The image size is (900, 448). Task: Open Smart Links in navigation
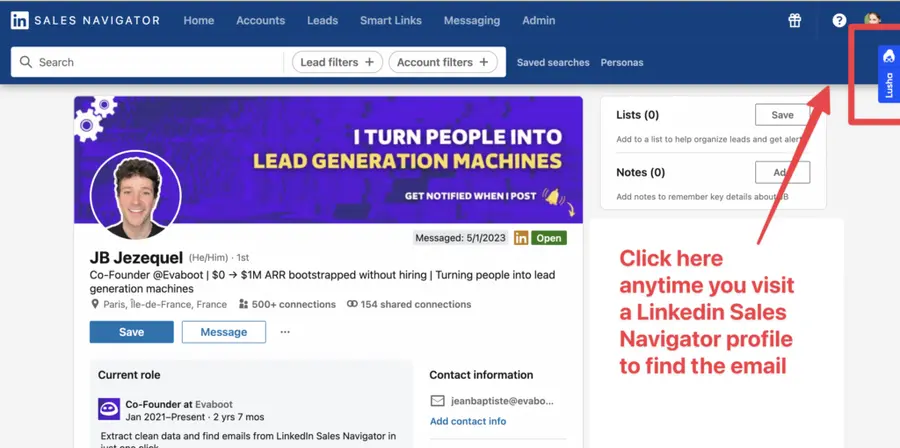391,21
